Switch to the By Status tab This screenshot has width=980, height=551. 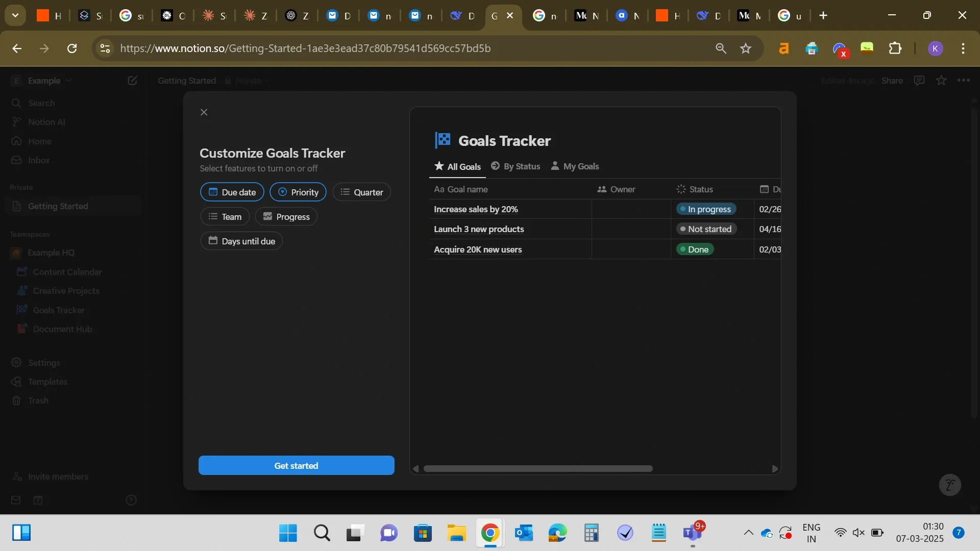point(515,166)
